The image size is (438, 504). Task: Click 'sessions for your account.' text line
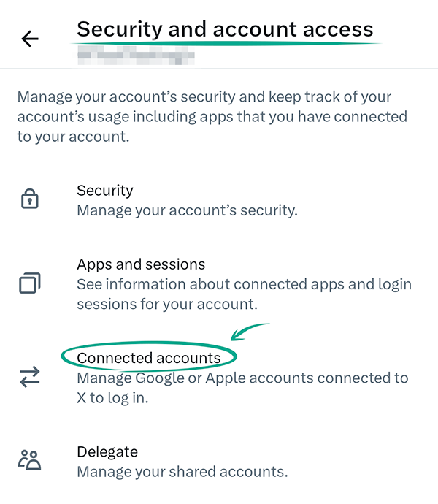coord(168,303)
